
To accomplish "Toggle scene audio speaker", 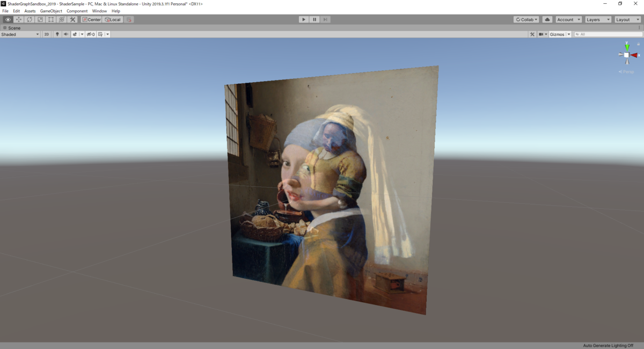I will 66,34.
